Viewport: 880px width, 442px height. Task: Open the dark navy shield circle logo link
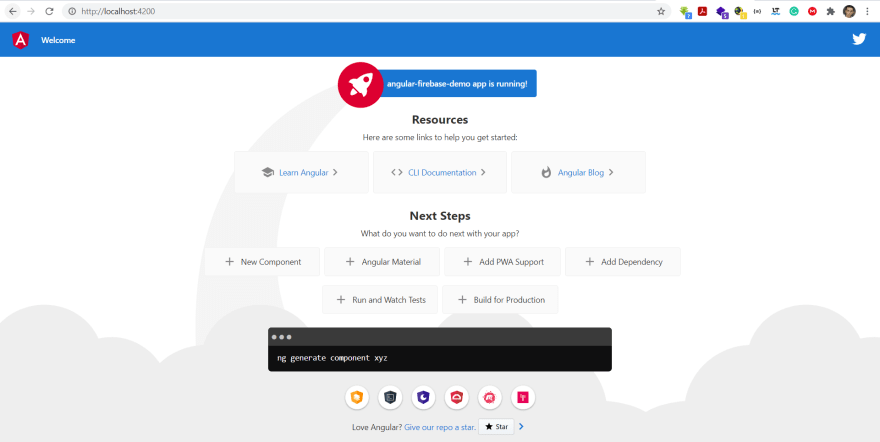(x=390, y=398)
